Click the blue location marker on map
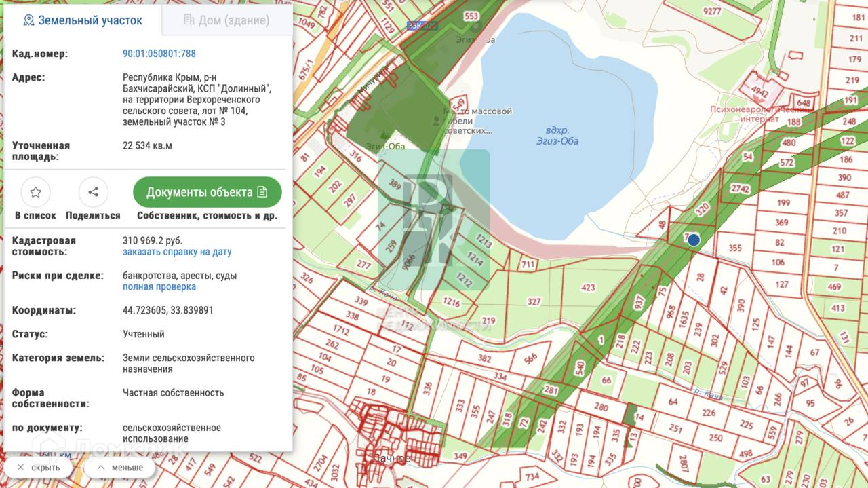Image resolution: width=868 pixels, height=488 pixels. coord(693,240)
